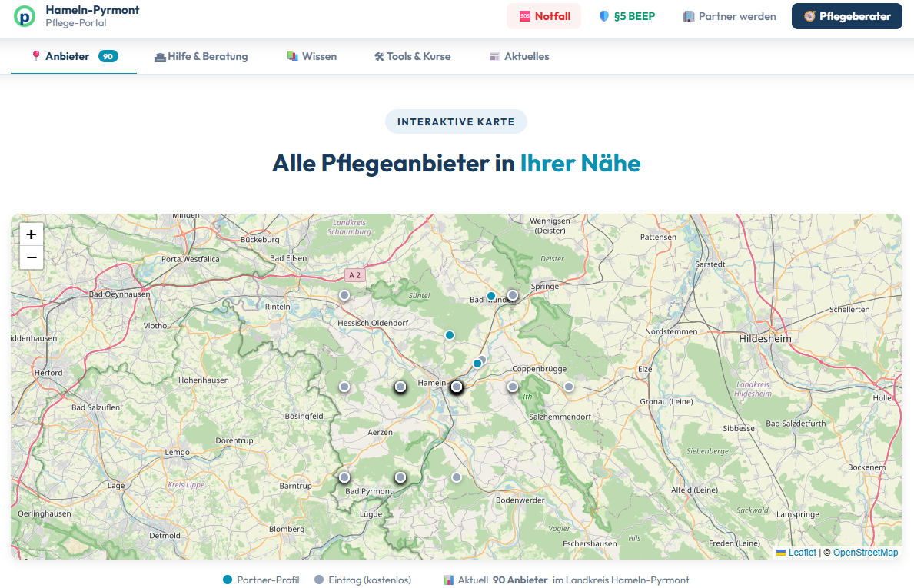Click the pin icon on the Anbieter tab
The width and height of the screenshot is (914, 588).
[x=36, y=56]
